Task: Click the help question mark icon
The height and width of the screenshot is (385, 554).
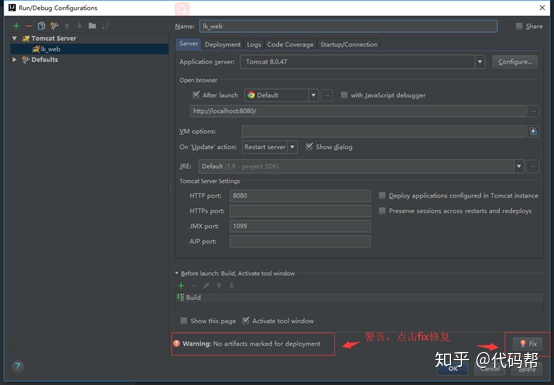Action: point(18,367)
